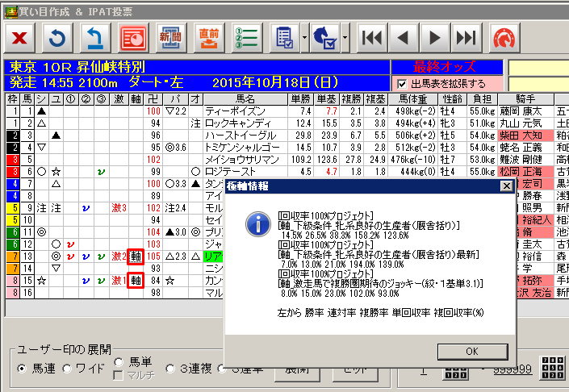Click the red X close toolbar icon
Viewport: 569px width, 392px height.
19,38
